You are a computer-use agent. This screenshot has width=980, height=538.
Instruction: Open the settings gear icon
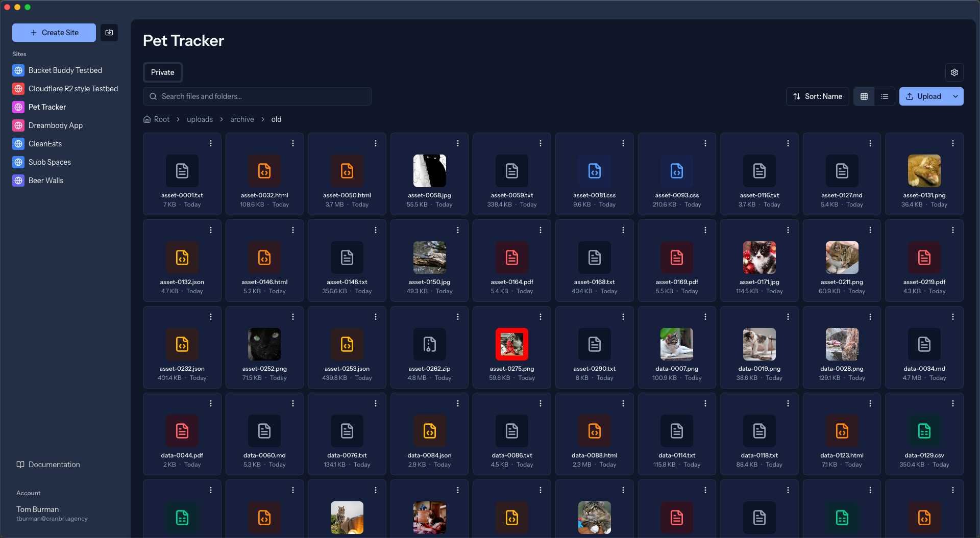[x=954, y=72]
